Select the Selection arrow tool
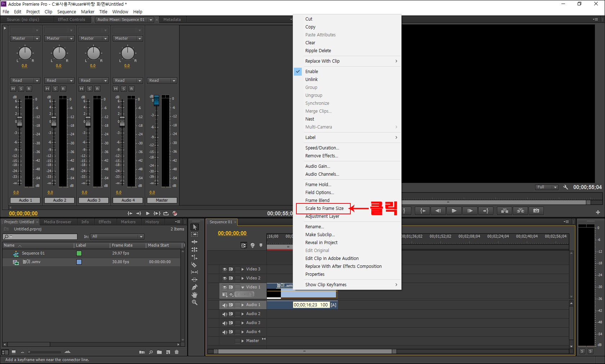This screenshot has height=364, width=605. point(194,227)
